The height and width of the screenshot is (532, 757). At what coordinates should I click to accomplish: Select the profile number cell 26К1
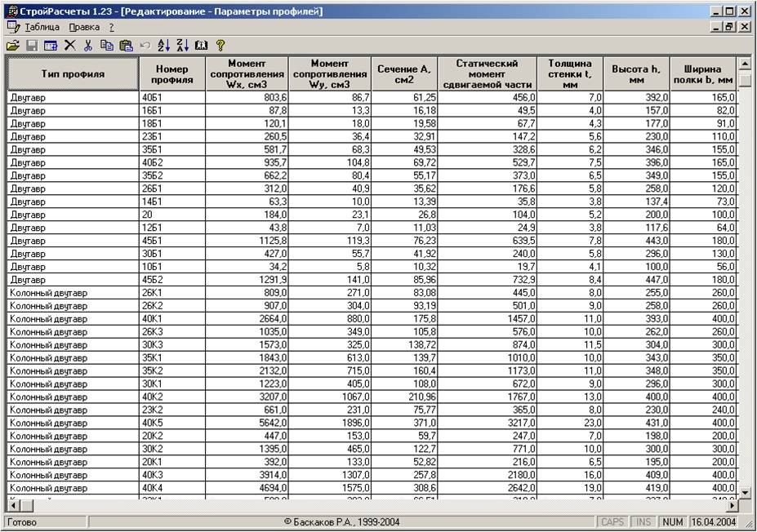pos(172,293)
